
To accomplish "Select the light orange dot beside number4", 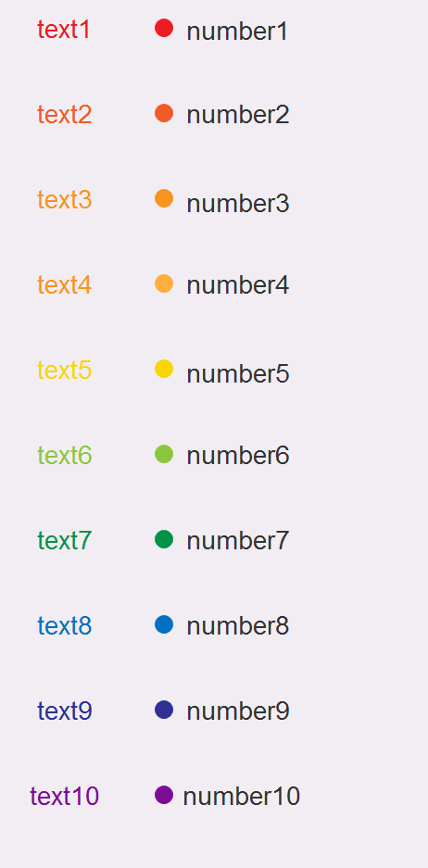I will [x=164, y=283].
